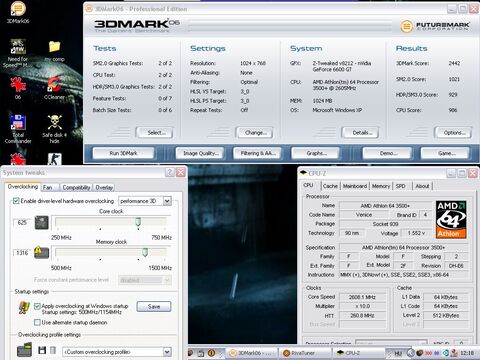
Task: Switch to the Fan tab
Action: click(x=48, y=187)
